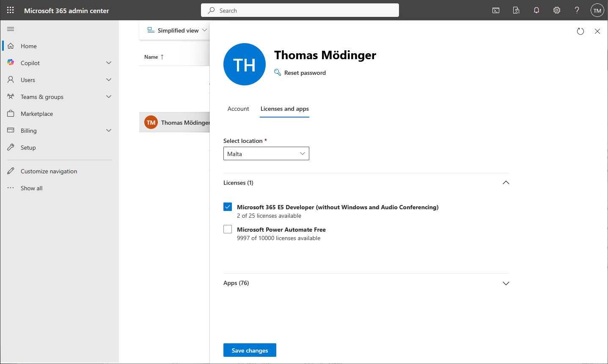Click the Reset password link
The width and height of the screenshot is (608, 364).
305,73
